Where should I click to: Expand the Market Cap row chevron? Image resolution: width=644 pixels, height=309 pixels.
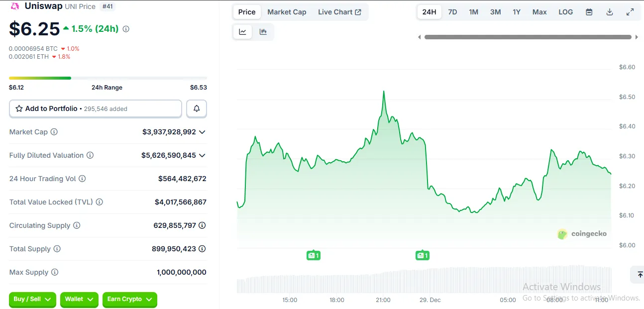(202, 132)
